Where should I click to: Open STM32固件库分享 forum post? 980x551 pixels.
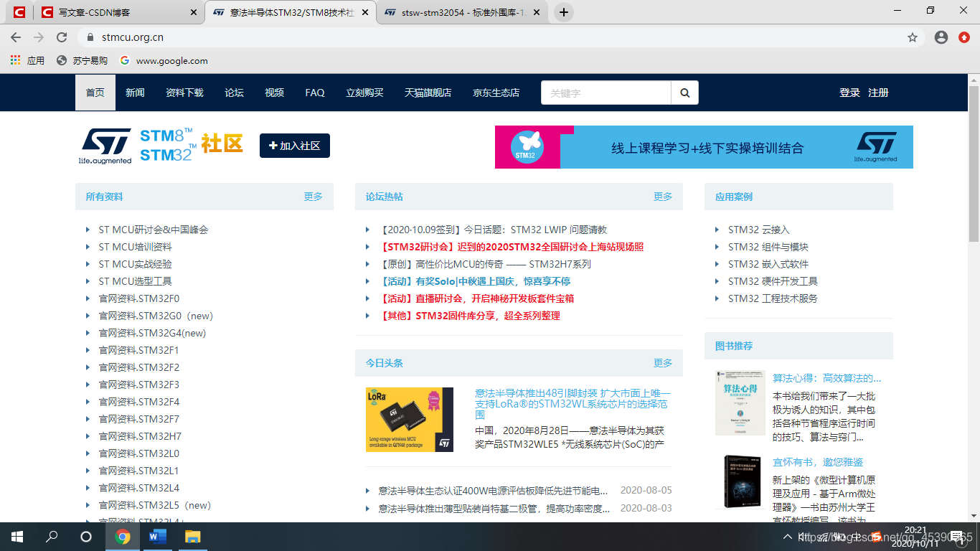pyautogui.click(x=471, y=316)
